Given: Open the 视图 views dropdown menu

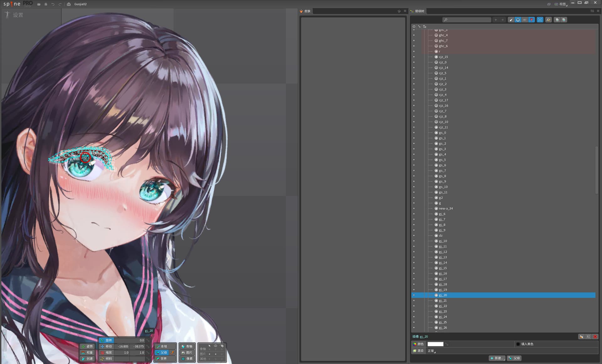Looking at the screenshot, I should pos(562,4).
